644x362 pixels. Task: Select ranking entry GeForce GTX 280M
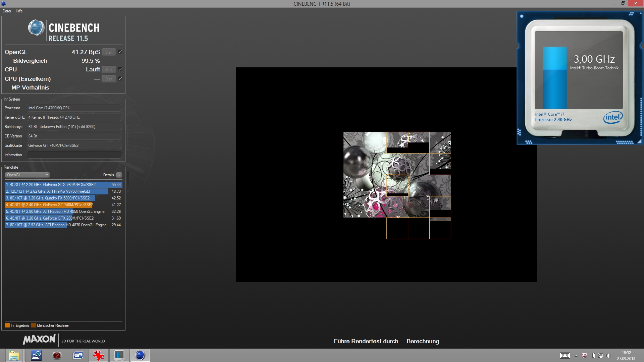tap(63, 218)
